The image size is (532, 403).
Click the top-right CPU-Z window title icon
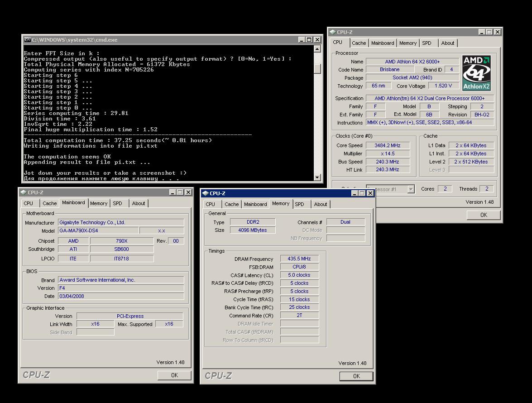(332, 32)
